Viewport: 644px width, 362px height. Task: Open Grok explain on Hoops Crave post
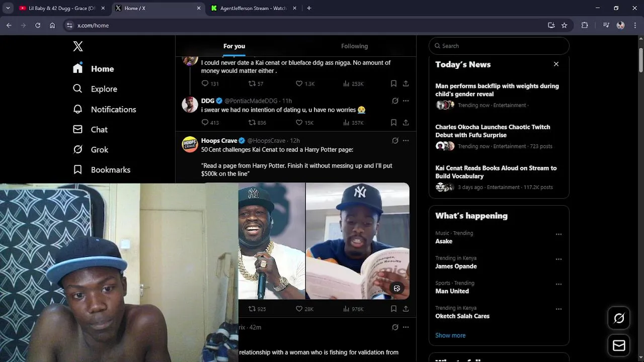[x=395, y=141]
